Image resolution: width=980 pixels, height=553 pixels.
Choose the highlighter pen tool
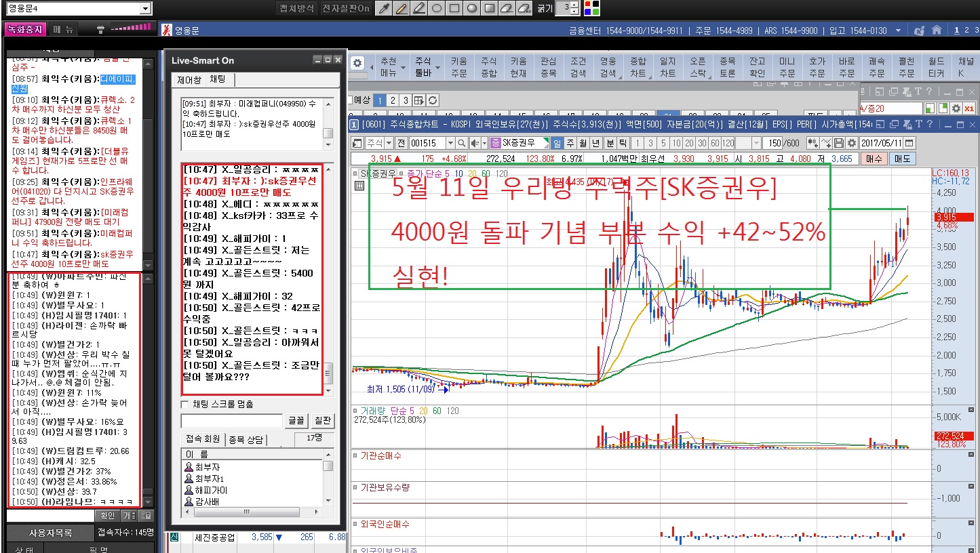tap(419, 8)
